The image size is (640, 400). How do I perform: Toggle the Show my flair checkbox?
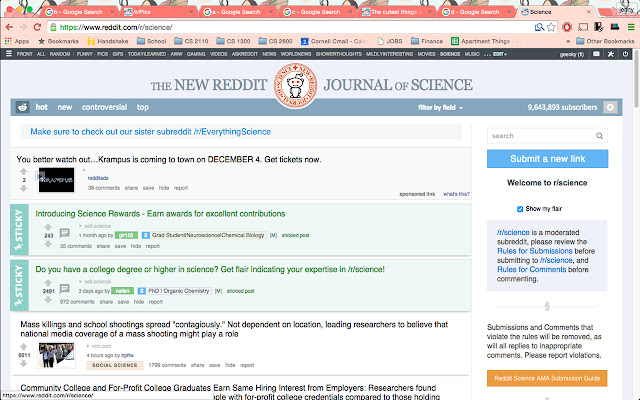click(x=520, y=209)
